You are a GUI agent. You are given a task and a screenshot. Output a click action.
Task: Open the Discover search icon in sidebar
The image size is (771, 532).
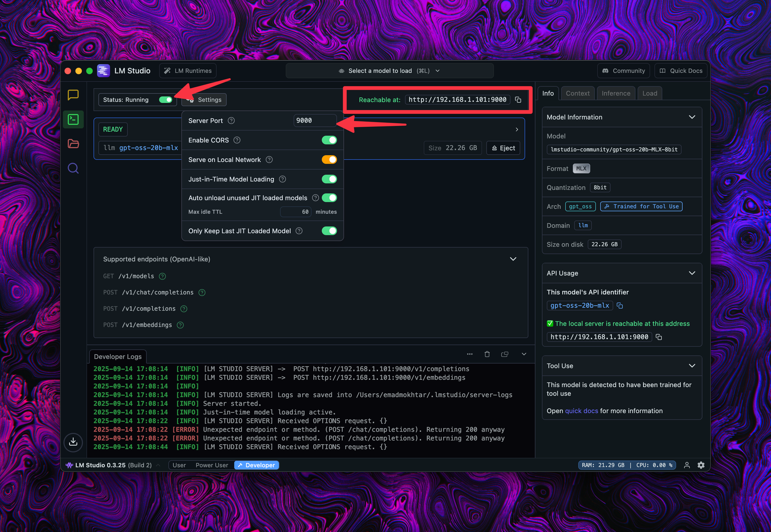(x=73, y=168)
